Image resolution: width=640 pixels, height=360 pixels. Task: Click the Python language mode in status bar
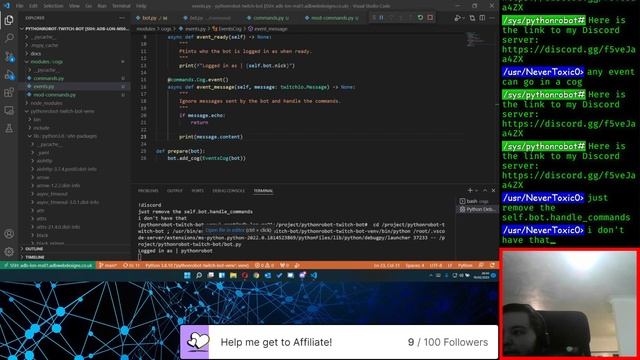(465, 265)
